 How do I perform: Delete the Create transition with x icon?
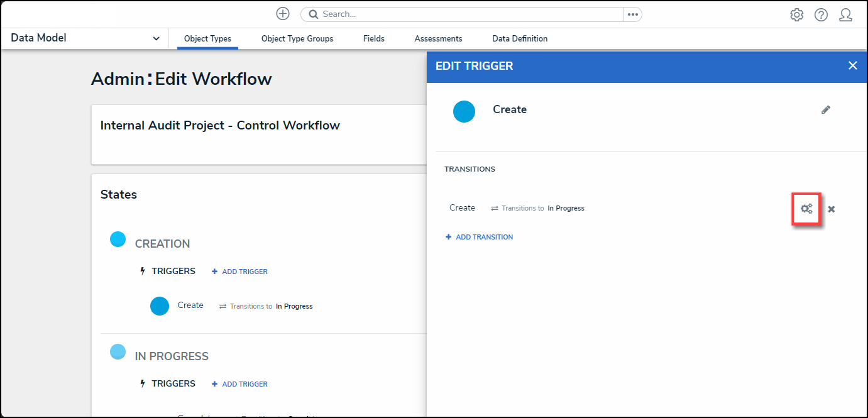(831, 209)
